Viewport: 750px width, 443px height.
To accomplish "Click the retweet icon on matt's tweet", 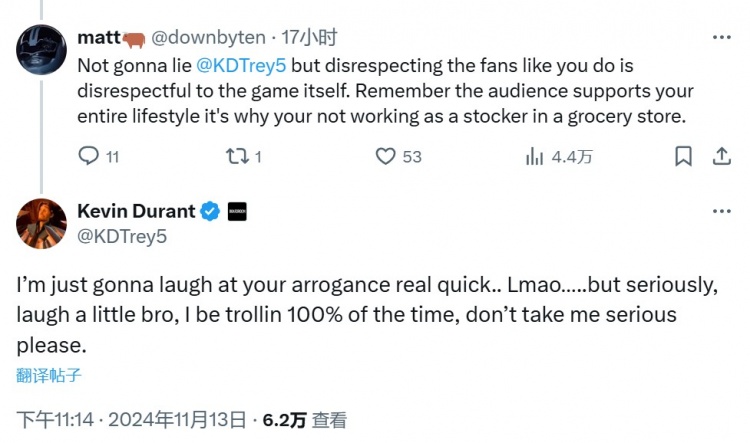I will click(236, 156).
